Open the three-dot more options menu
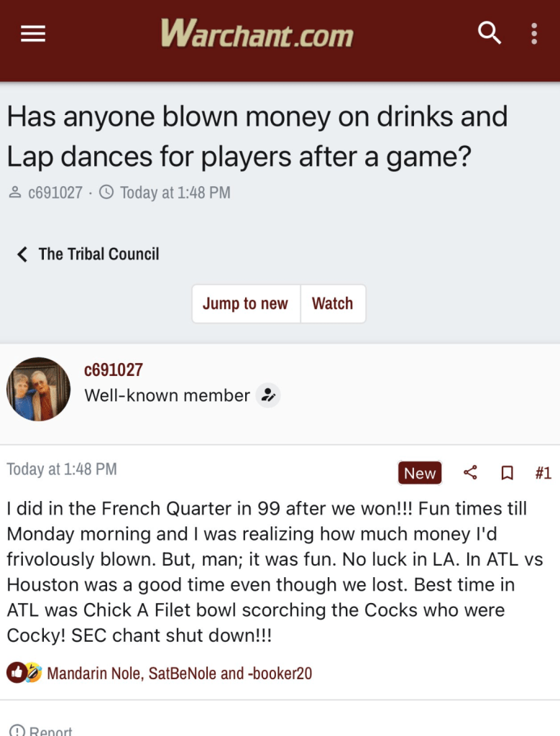The width and height of the screenshot is (560, 736). (533, 33)
